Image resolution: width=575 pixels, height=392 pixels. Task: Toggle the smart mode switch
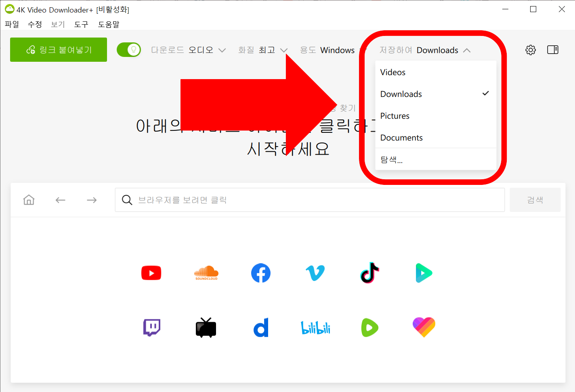coord(129,49)
